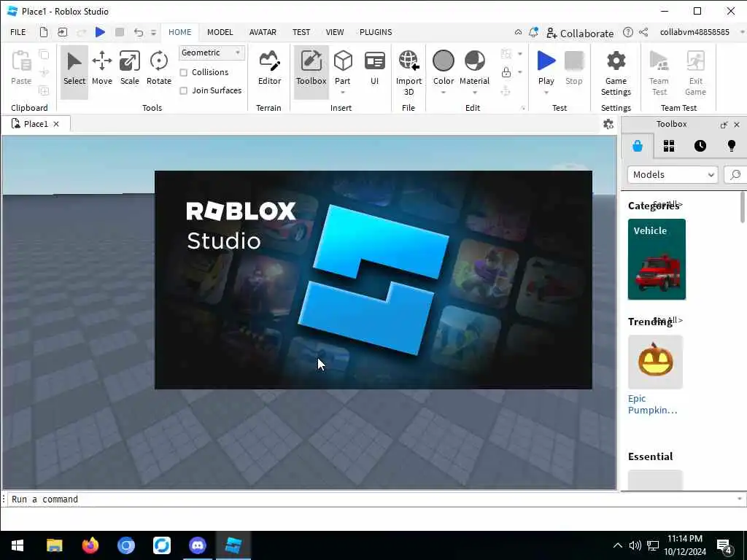Viewport: 747px width, 560px height.
Task: Click See All next to Categories
Action: tap(668, 204)
